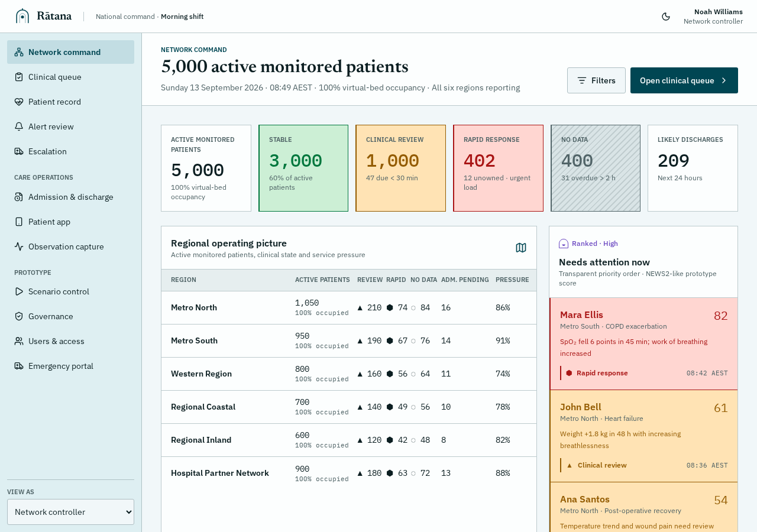The image size is (757, 532).
Task: Click the Adm. pending column header
Action: [465, 280]
